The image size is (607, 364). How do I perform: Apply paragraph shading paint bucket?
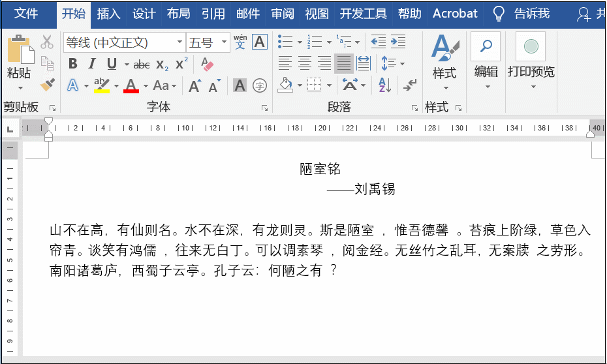(x=285, y=85)
